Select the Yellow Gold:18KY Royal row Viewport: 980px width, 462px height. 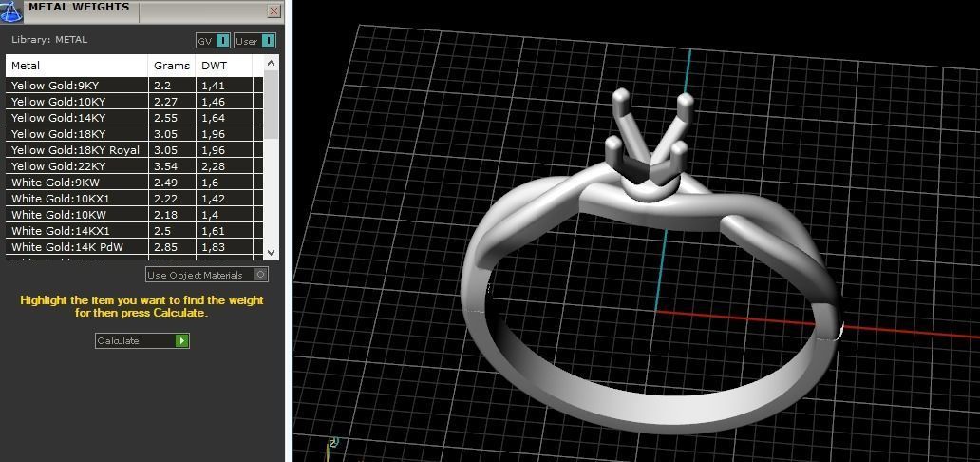coord(134,150)
